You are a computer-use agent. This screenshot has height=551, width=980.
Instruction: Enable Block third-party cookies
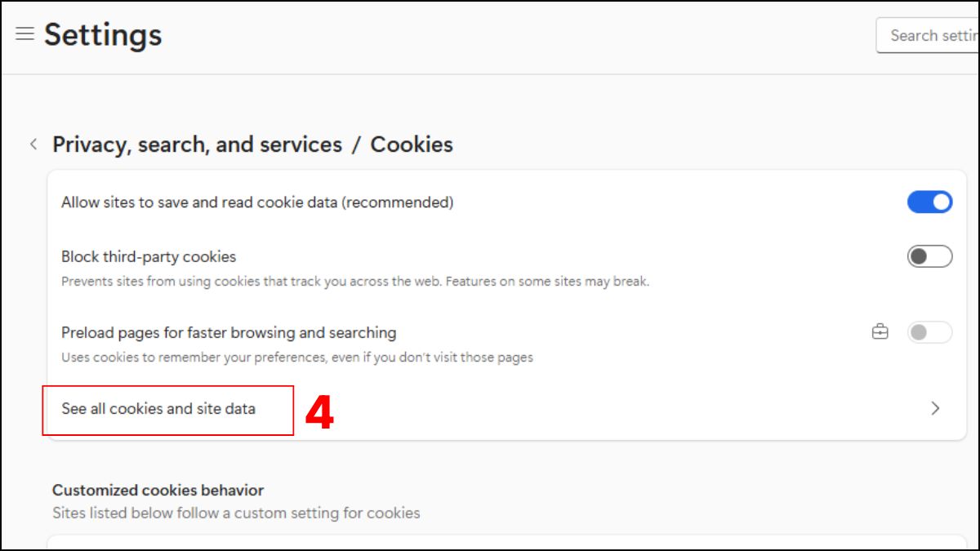click(929, 256)
